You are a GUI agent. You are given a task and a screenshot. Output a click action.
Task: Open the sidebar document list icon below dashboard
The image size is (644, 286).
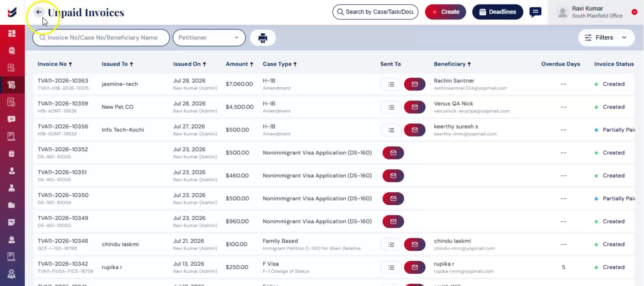click(x=12, y=50)
